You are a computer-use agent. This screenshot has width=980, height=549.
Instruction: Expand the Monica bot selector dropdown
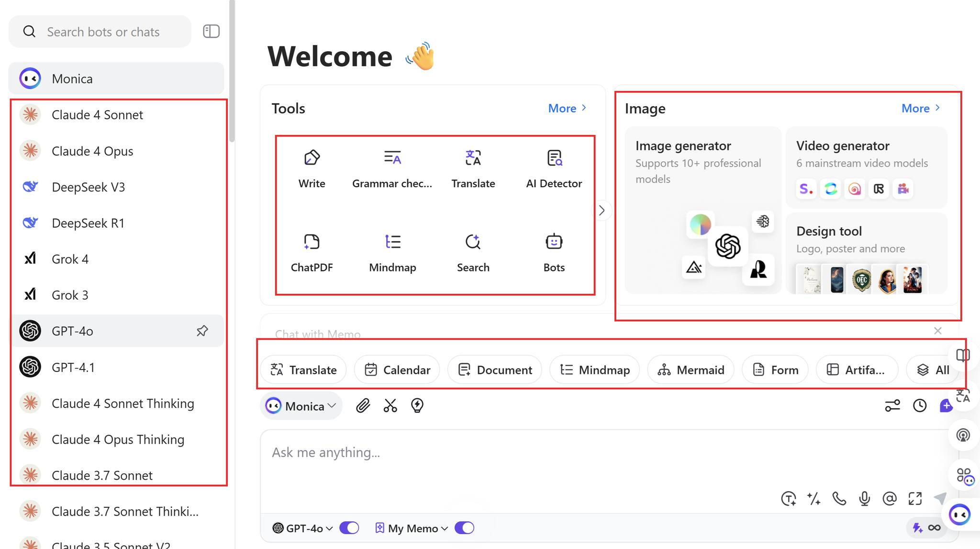301,406
